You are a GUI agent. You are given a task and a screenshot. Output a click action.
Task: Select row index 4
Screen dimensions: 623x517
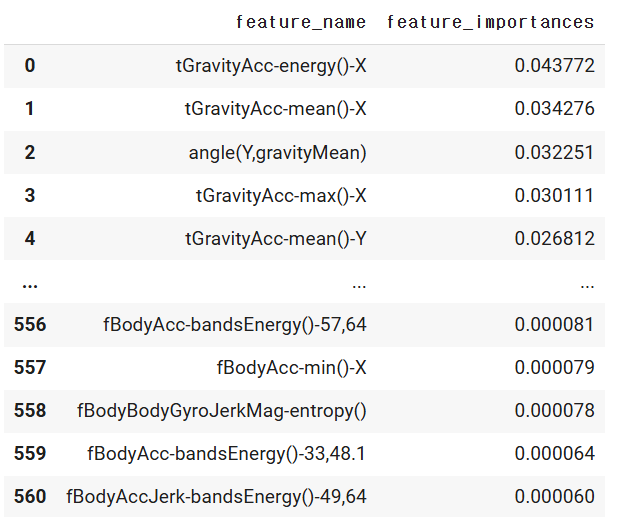coord(30,238)
